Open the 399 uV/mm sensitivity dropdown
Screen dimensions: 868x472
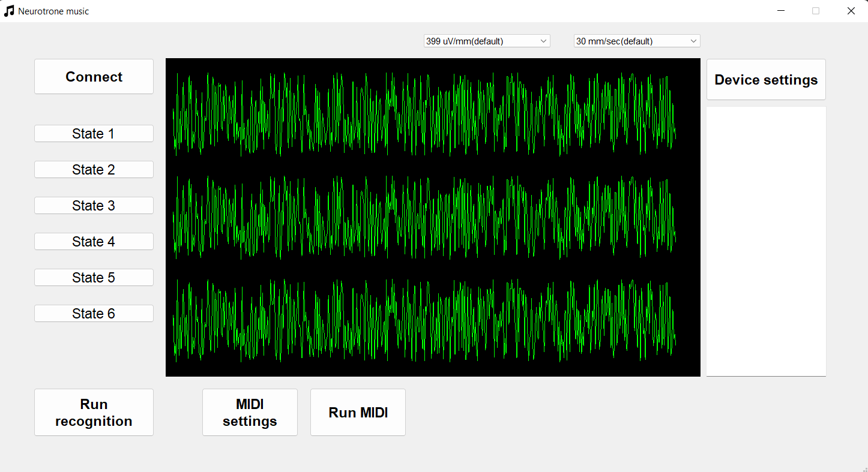tap(486, 41)
